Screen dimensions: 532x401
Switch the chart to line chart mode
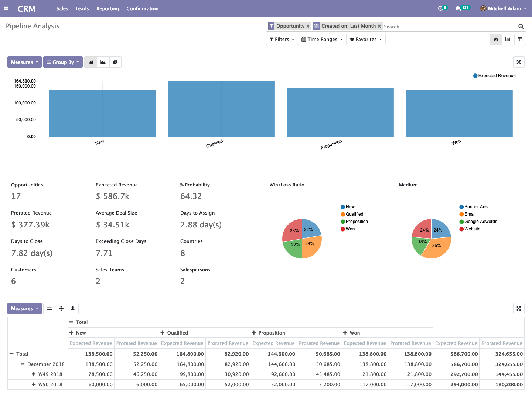click(103, 62)
